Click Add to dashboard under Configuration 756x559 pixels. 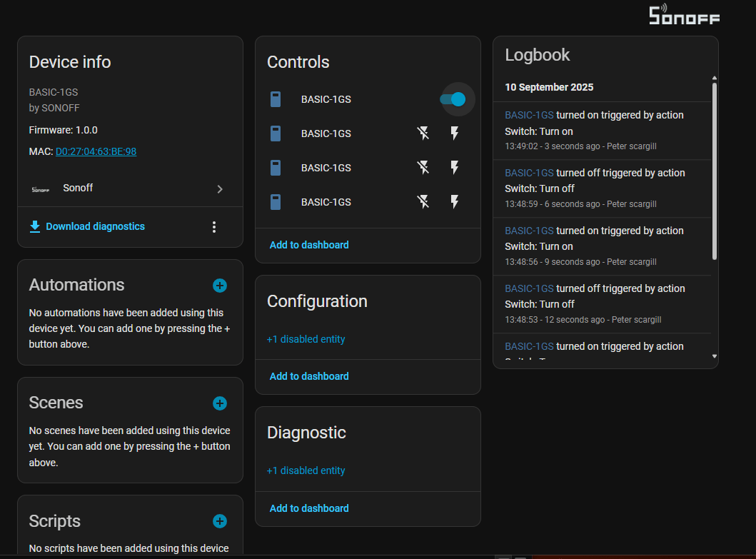point(309,376)
